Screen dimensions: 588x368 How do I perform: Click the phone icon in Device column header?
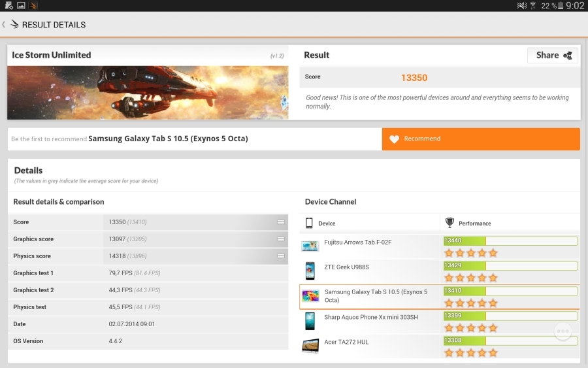click(x=309, y=223)
